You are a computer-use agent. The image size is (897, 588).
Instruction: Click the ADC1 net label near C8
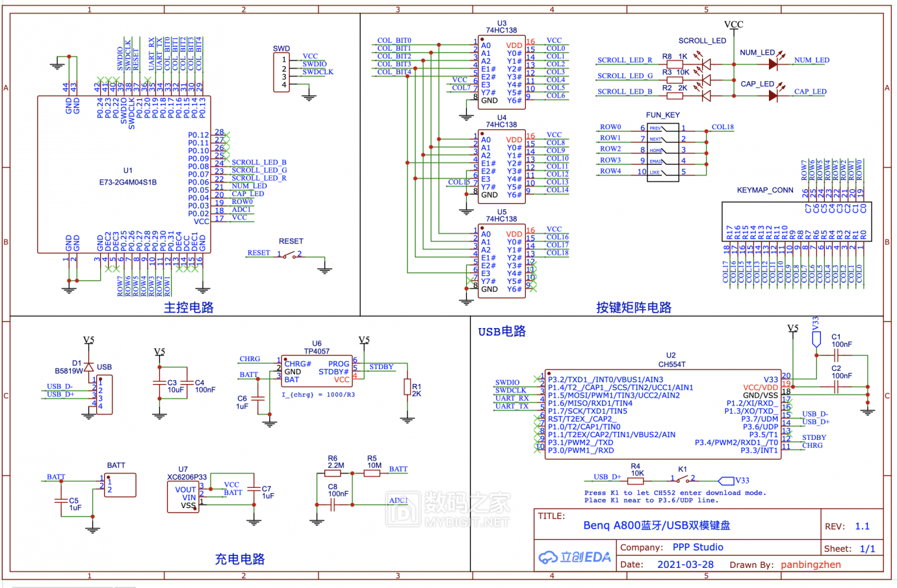[398, 500]
